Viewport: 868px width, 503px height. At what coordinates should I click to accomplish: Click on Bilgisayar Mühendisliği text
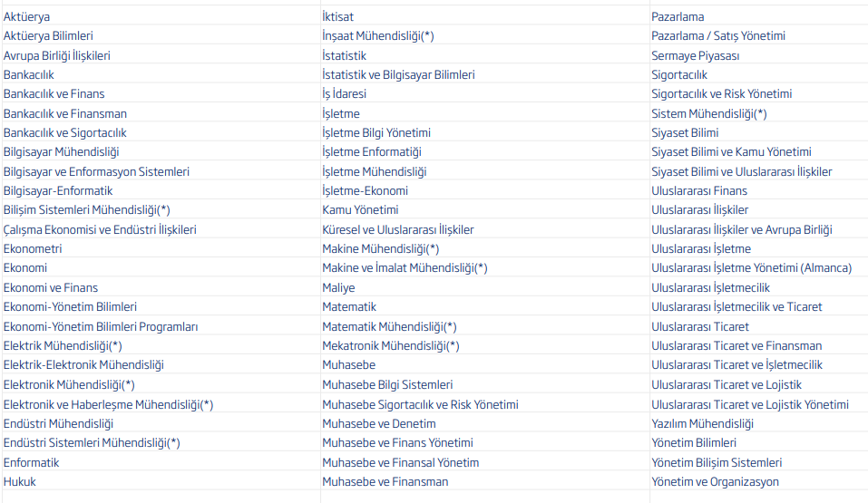tap(62, 152)
